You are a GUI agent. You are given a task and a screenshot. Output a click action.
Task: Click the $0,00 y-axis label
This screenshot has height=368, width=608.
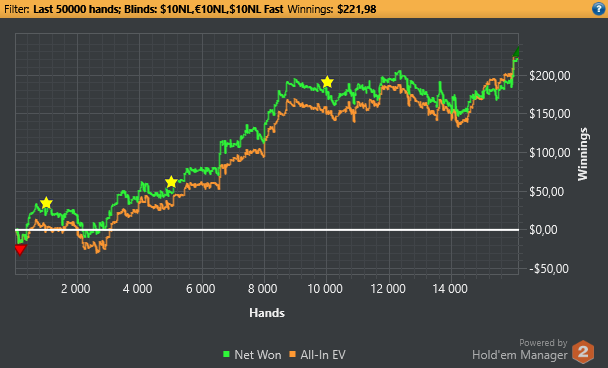[x=543, y=230]
